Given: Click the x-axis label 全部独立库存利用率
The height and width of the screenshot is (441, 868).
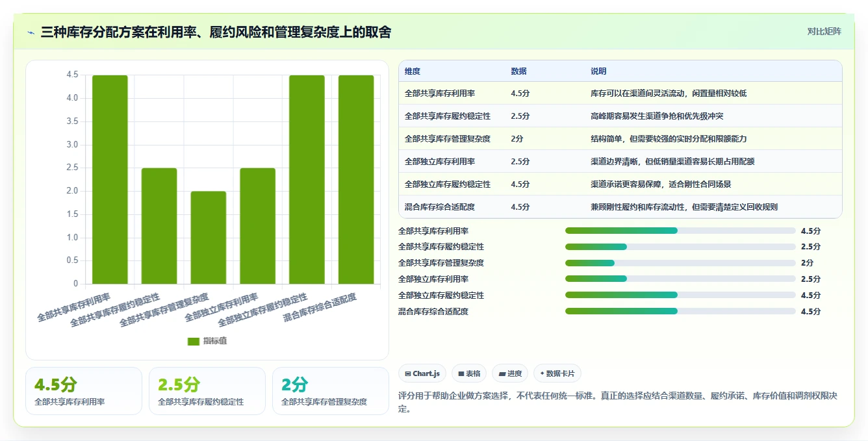Looking at the screenshot, I should pyautogui.click(x=222, y=308).
